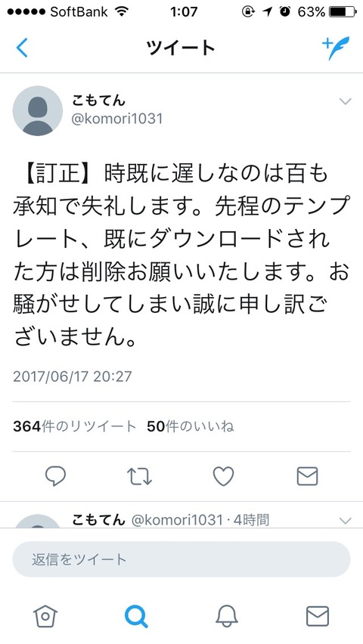The width and height of the screenshot is (363, 644).
Task: Open the @komori1031 handle in tweet header
Action: (x=117, y=119)
